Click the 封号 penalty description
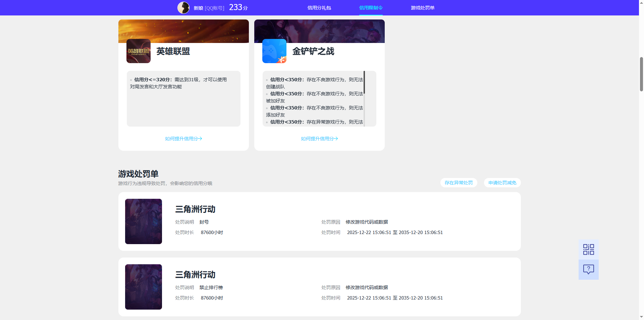This screenshot has width=644, height=320. [204, 222]
